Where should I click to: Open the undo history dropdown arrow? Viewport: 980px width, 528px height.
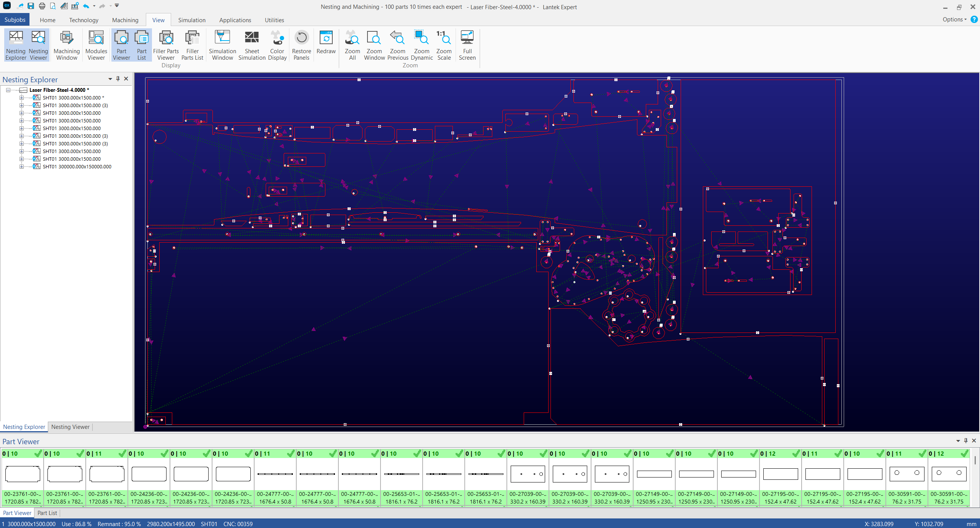pyautogui.click(x=94, y=6)
